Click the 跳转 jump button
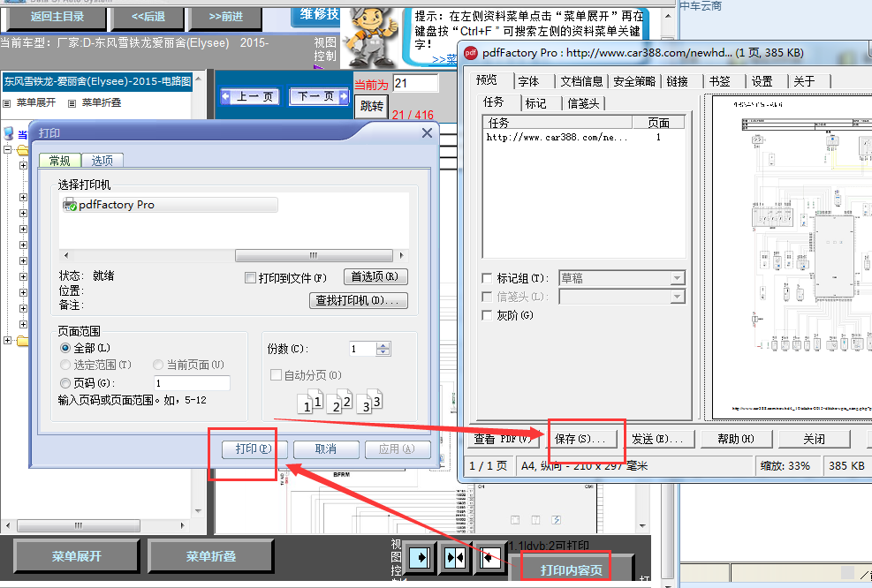This screenshot has height=588, width=872. pyautogui.click(x=371, y=106)
